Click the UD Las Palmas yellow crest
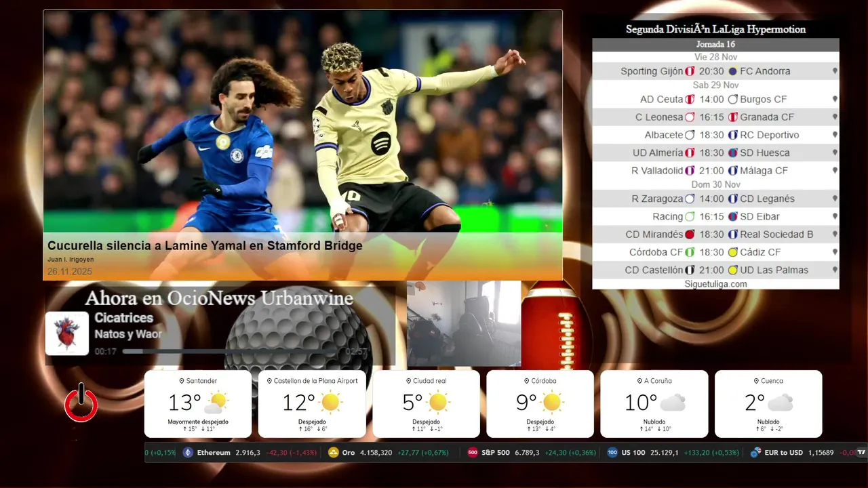This screenshot has height=488, width=868. (x=732, y=270)
